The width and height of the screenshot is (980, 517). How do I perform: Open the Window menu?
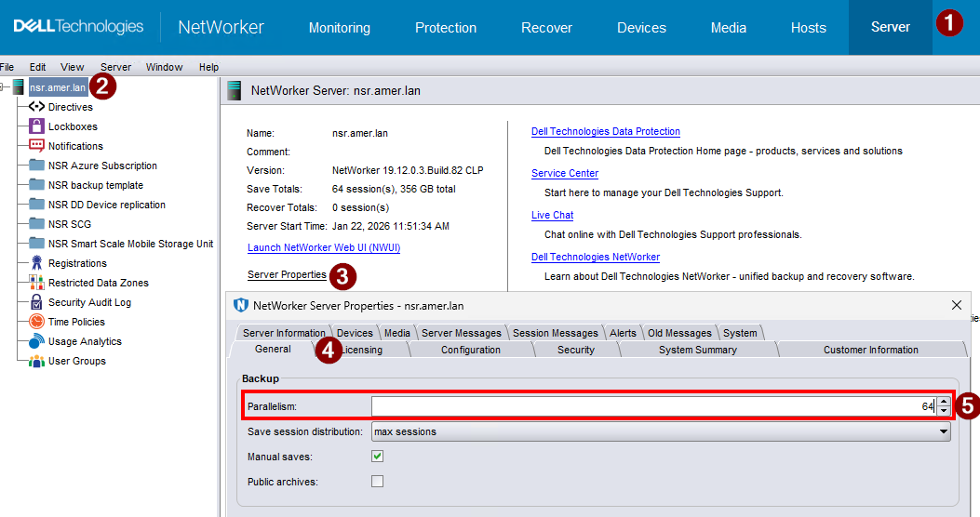pyautogui.click(x=164, y=67)
